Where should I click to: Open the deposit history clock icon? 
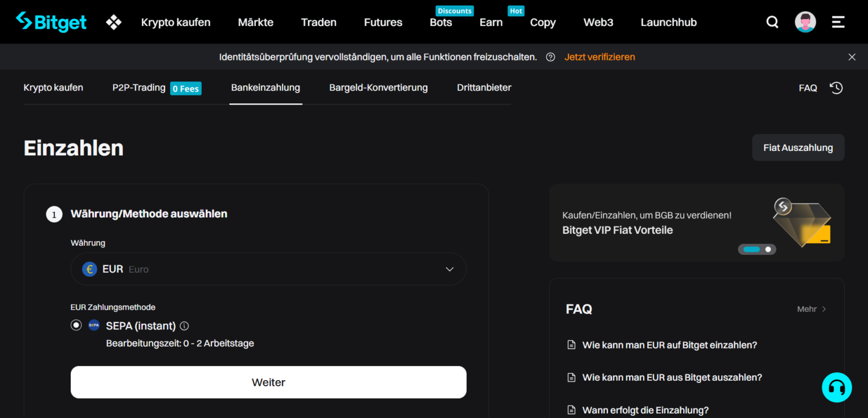pos(836,88)
